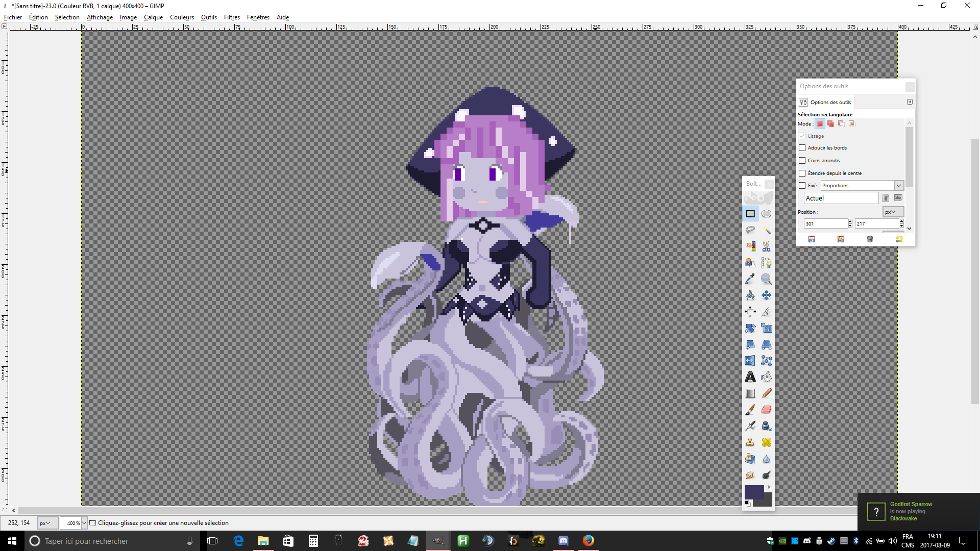980x551 pixels.
Task: Open the Calque menu
Action: (x=153, y=17)
